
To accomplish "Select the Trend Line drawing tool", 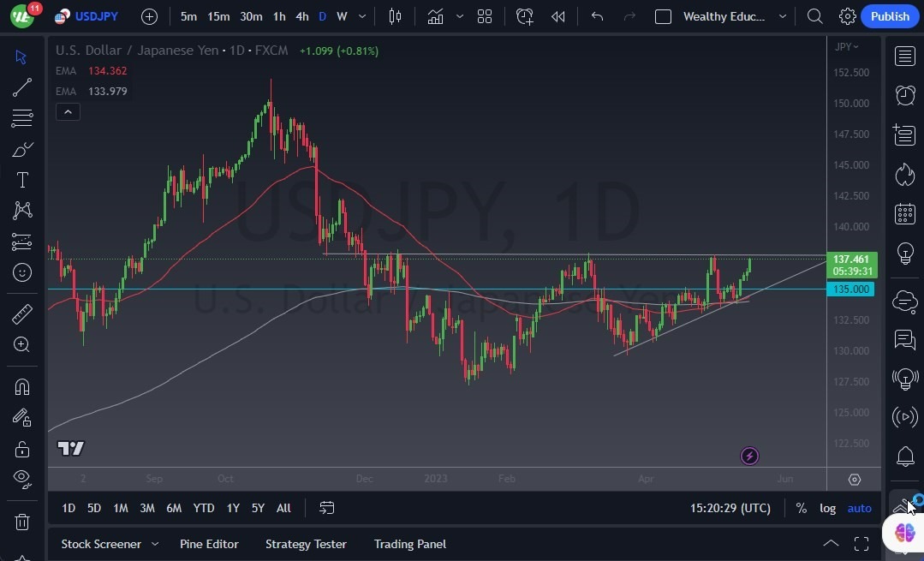I will point(21,87).
